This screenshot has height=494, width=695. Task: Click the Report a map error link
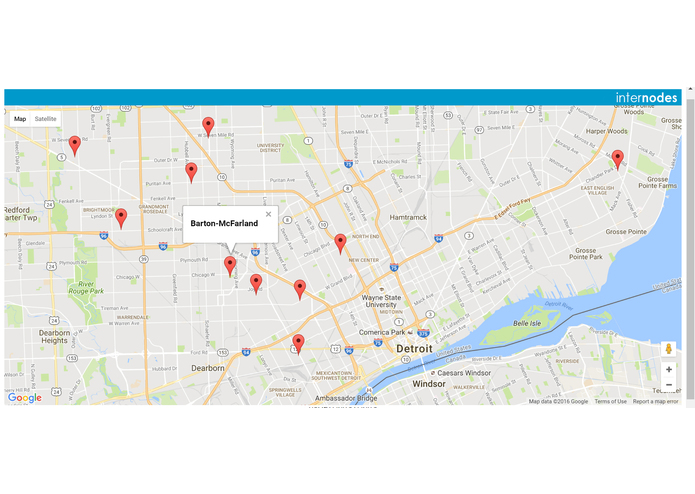click(655, 401)
